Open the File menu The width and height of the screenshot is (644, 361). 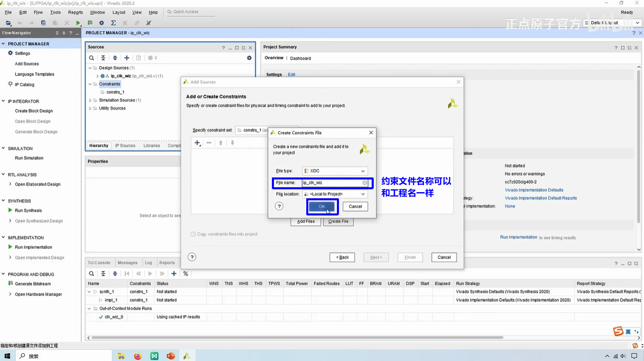click(8, 12)
